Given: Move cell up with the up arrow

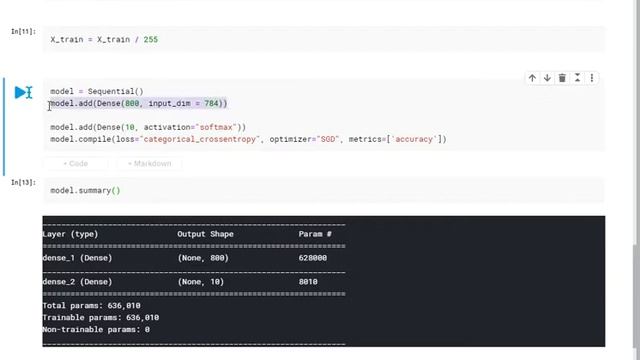Looking at the screenshot, I should [x=532, y=78].
